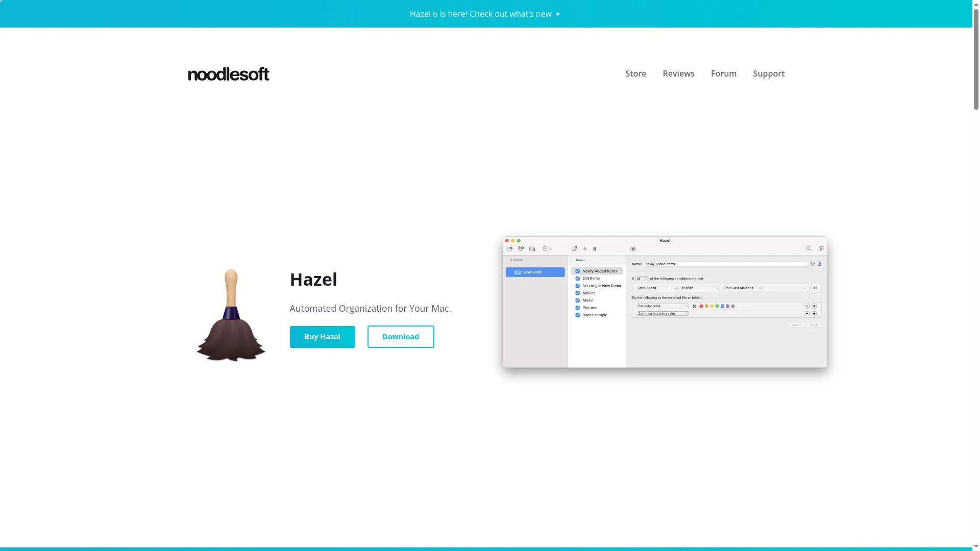
Task: Open the 'is after' operator dropdown
Action: pos(700,288)
